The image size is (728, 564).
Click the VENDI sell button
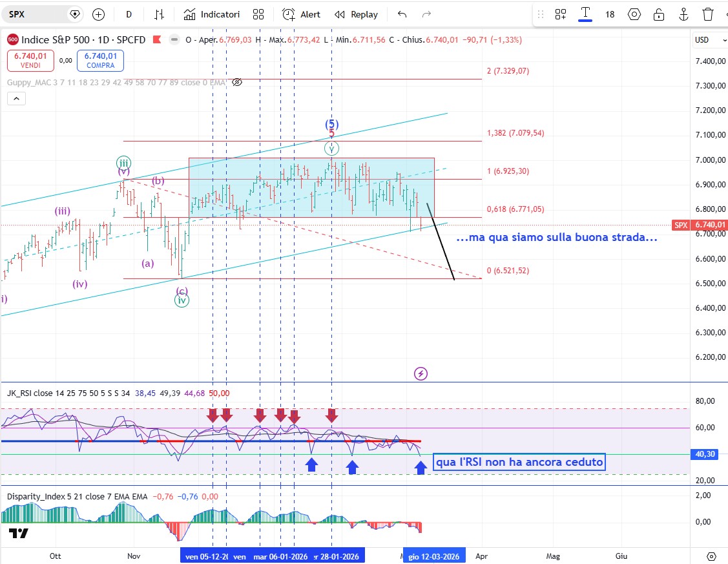30,60
